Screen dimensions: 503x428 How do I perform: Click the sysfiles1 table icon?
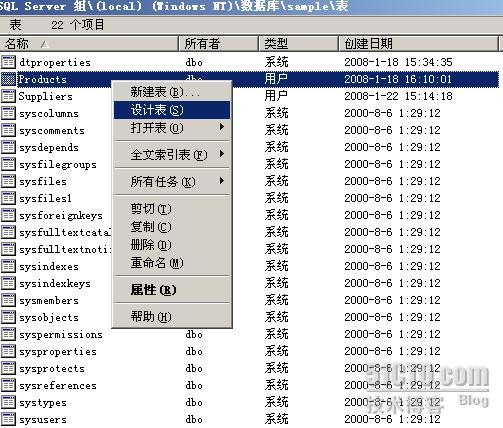click(8, 198)
